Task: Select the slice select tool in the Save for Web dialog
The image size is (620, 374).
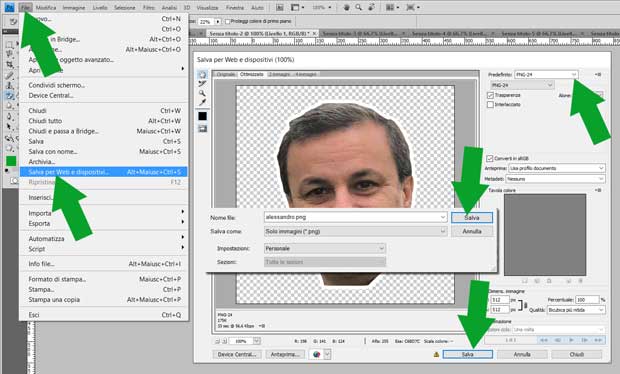Action: (202, 84)
